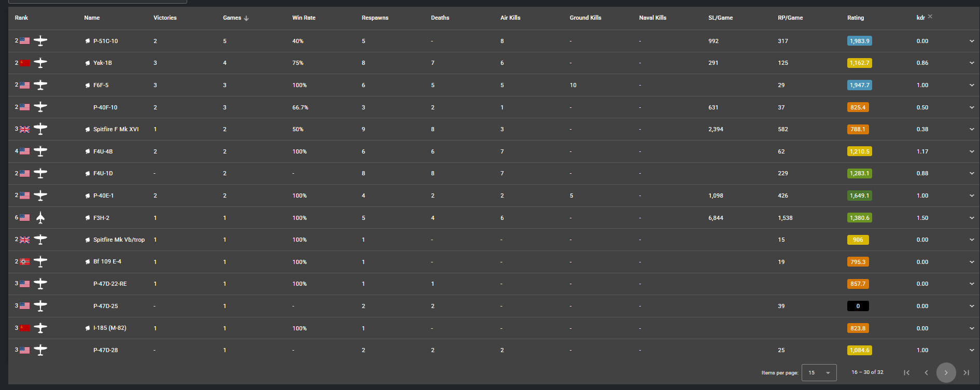The image size is (980, 390).
Task: Expand the F4U-4B row details
Action: point(972,151)
